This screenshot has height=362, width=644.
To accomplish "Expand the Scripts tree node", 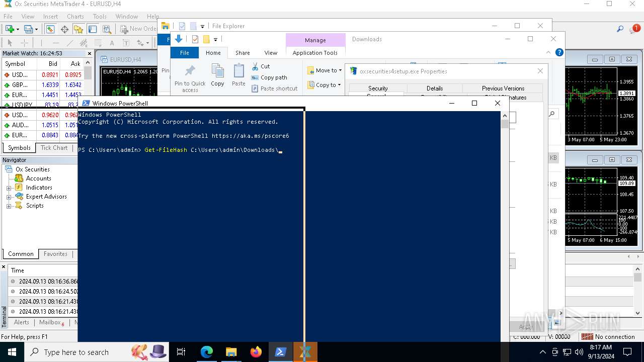I will [x=9, y=206].
